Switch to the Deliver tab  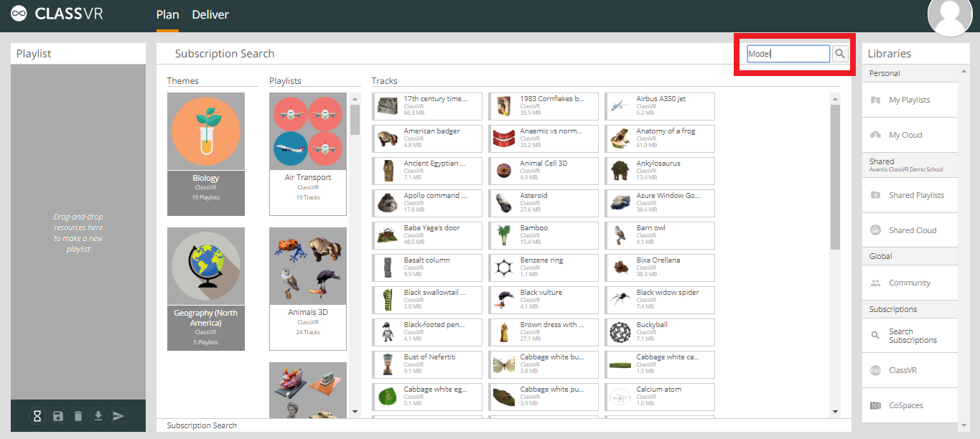[x=210, y=14]
